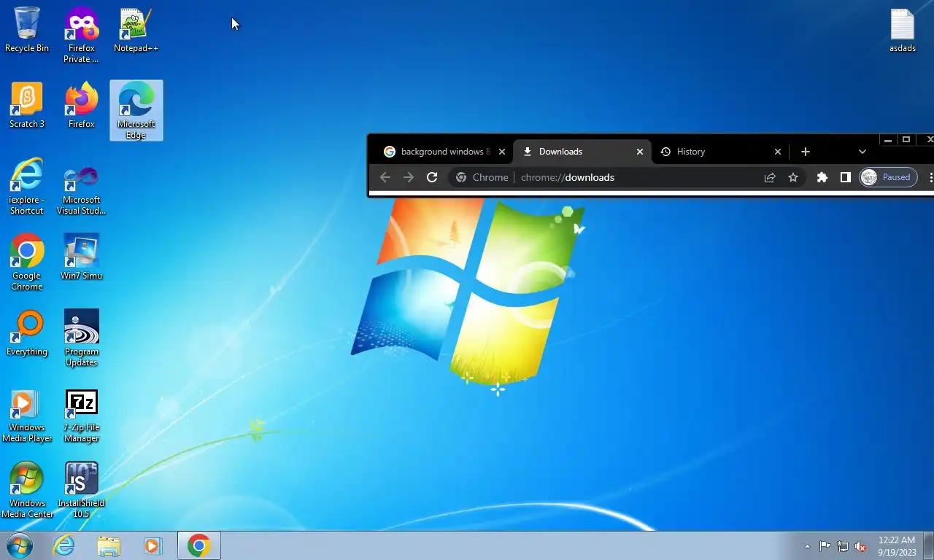Viewport: 934px width, 560px height.
Task: Click the Paused profile button in Chrome
Action: (888, 177)
